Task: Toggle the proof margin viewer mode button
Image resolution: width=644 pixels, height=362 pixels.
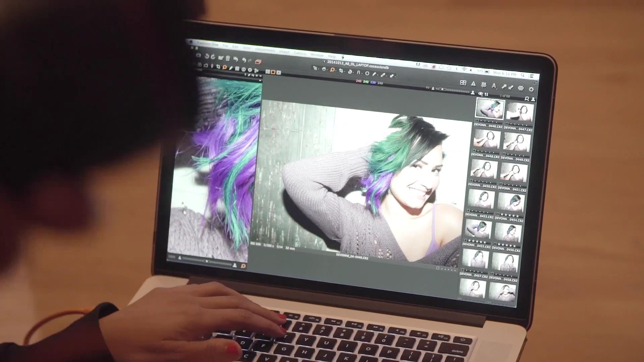Action: pyautogui.click(x=279, y=72)
